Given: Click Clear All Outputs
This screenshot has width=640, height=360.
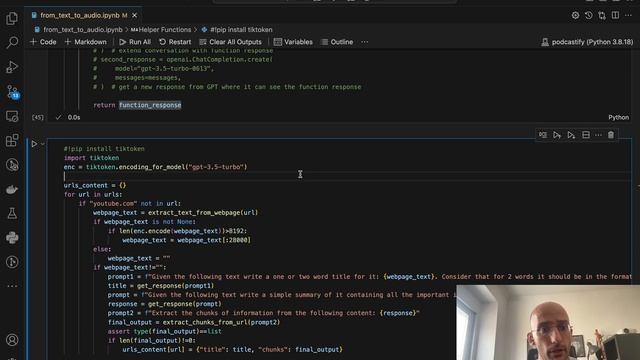Looking at the screenshot, I should pyautogui.click(x=231, y=42).
